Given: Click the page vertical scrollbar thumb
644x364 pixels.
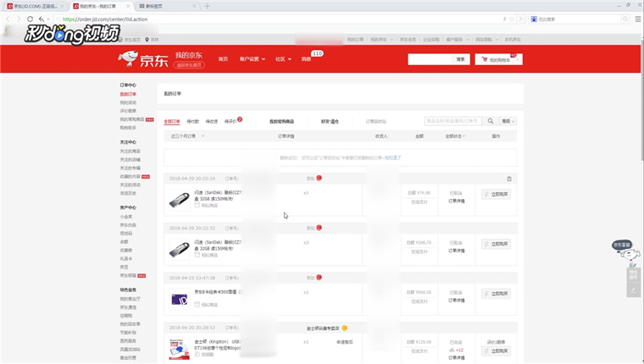Looking at the screenshot, I should pos(641,101).
